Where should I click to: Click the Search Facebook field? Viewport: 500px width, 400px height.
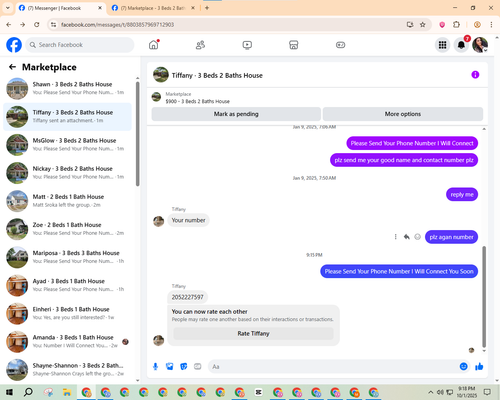80,45
